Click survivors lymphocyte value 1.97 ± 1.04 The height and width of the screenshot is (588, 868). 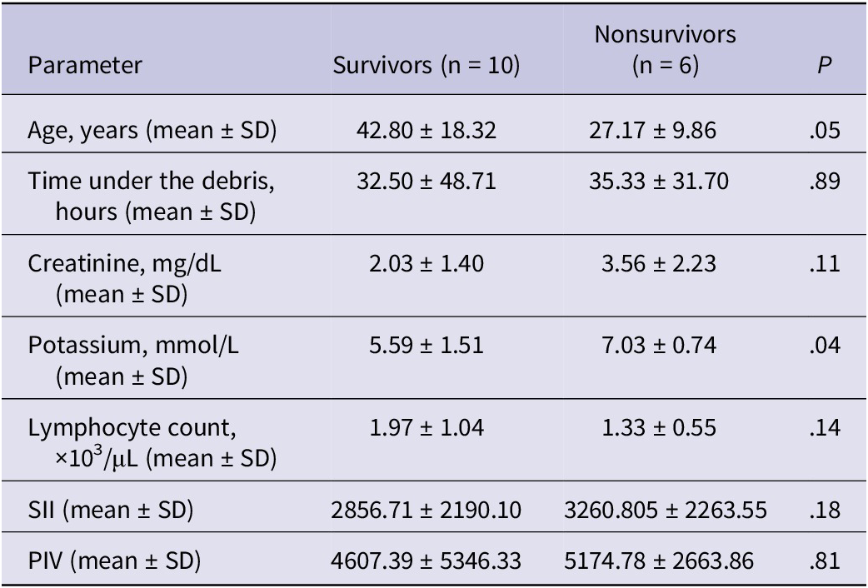pos(426,429)
